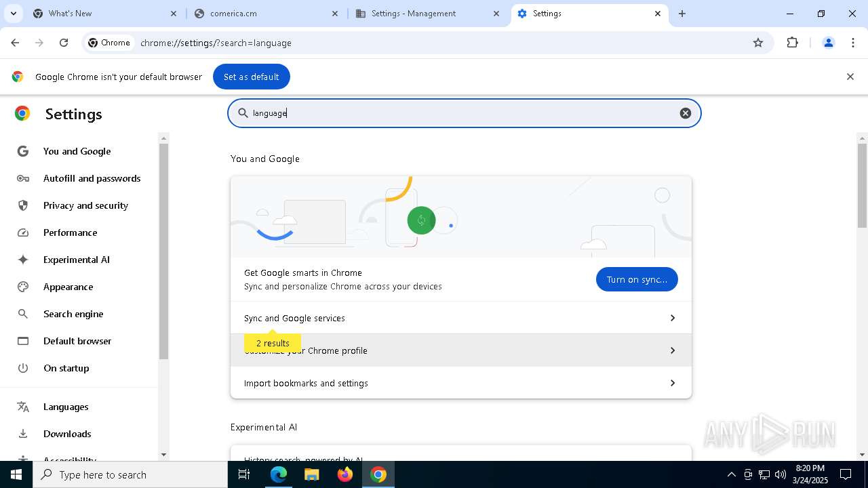Open the Windows Start menu
Screen dimensions: 868x488
pos(16,474)
